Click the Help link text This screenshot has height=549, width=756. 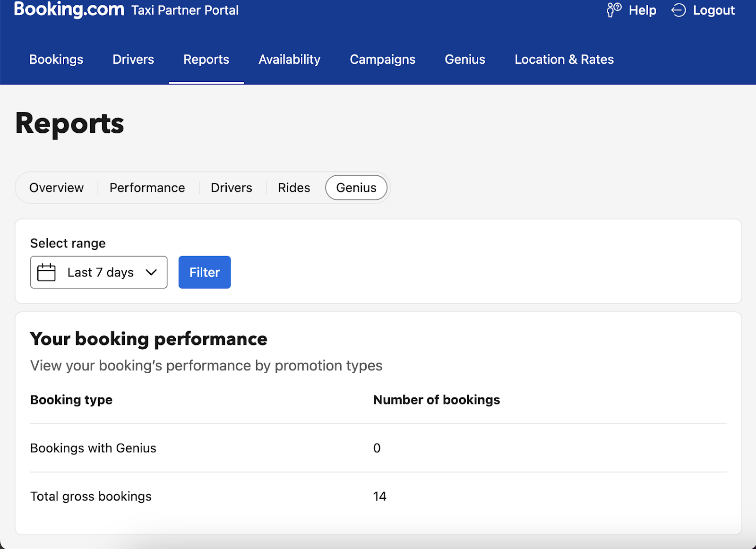point(643,10)
